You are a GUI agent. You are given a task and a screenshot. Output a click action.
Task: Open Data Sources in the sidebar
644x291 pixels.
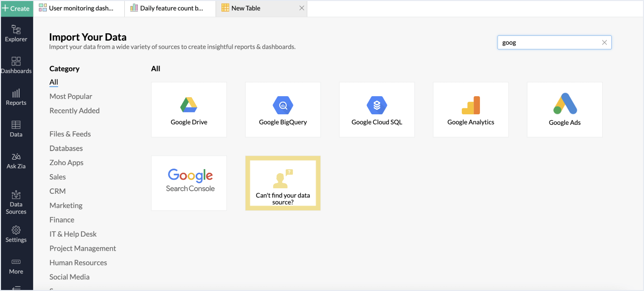pos(16,202)
